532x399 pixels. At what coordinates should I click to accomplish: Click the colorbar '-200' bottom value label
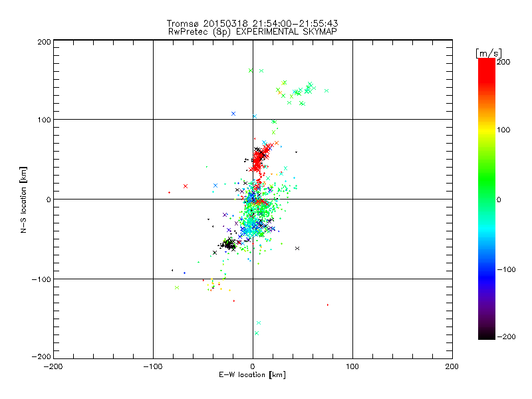[x=506, y=336]
